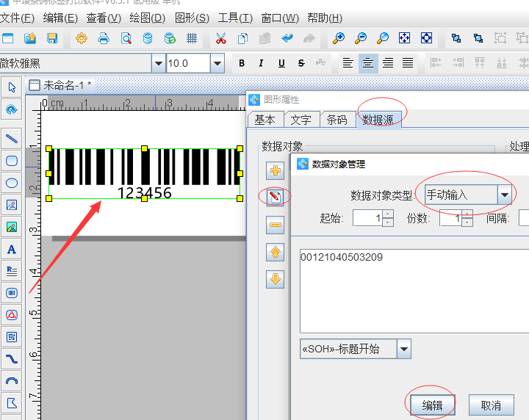Click the open file folder icon

30,38
